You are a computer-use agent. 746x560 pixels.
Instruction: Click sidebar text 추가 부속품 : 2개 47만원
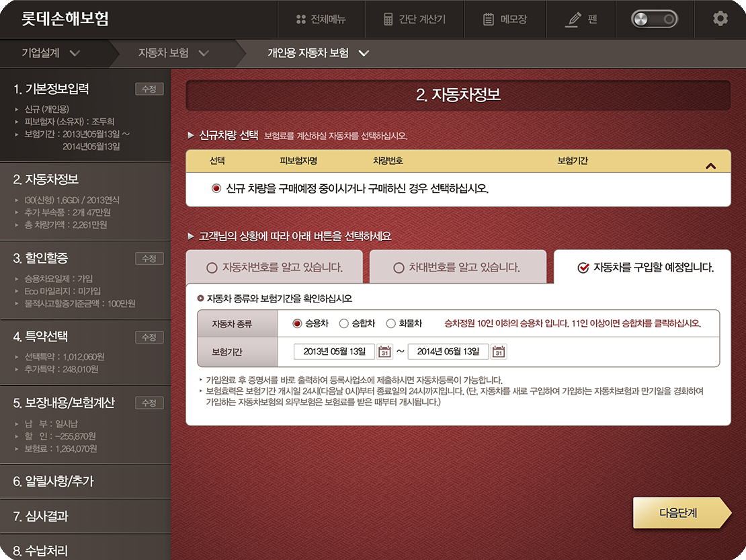coord(68,212)
